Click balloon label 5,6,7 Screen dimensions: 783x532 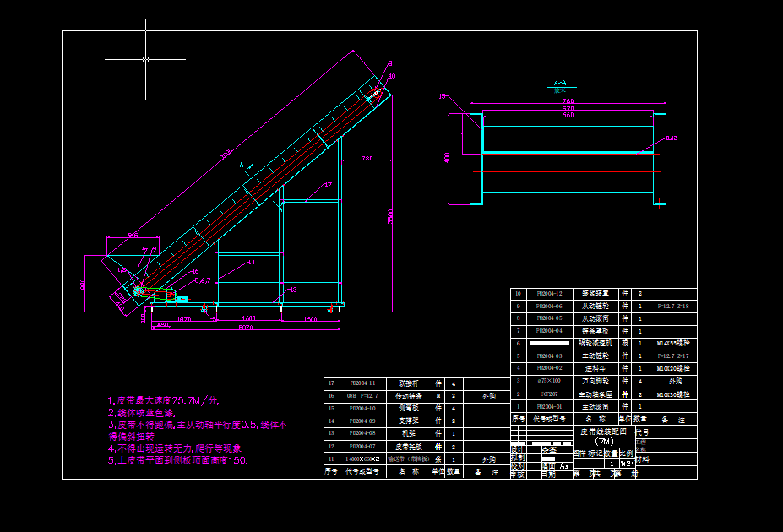(202, 281)
